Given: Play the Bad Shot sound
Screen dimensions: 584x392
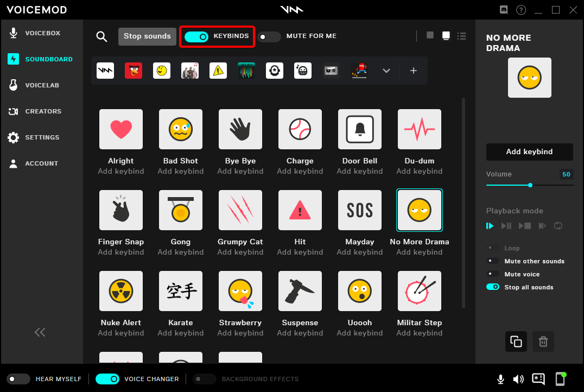Looking at the screenshot, I should 181,129.
